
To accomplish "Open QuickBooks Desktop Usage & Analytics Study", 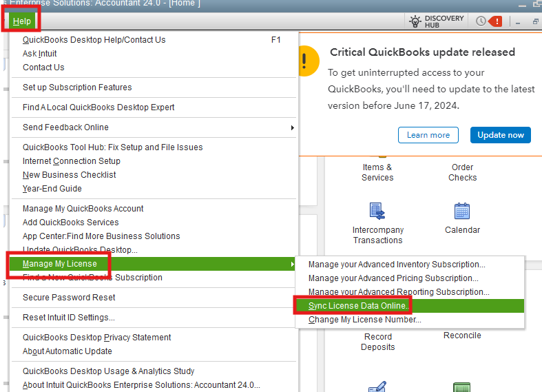I will 154,371.
